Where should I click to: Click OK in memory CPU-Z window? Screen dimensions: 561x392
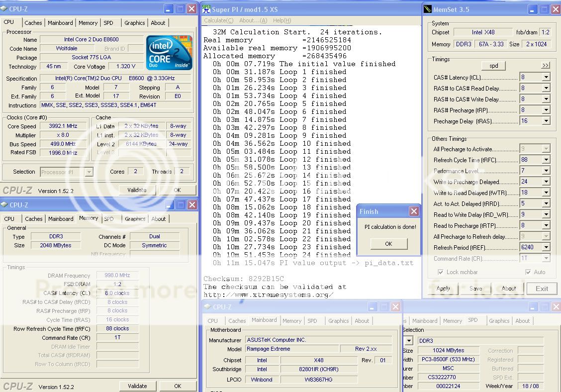coord(178,386)
